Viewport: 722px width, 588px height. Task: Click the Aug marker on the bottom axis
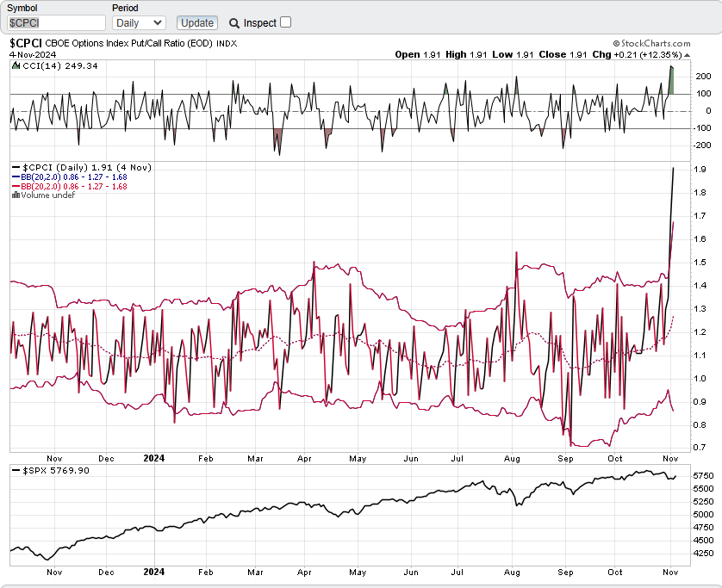click(513, 572)
